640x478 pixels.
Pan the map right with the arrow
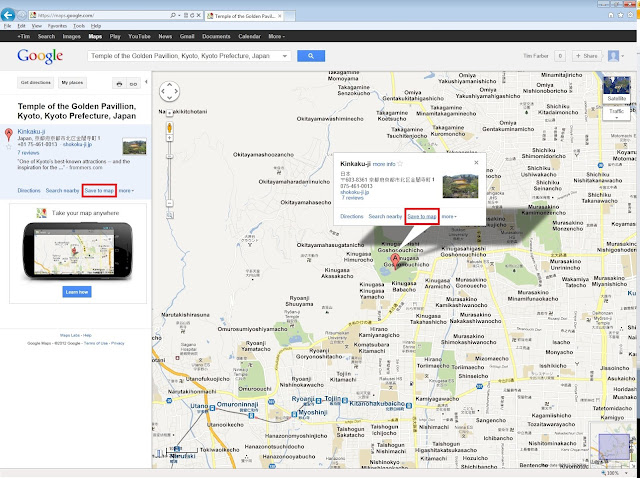click(176, 91)
